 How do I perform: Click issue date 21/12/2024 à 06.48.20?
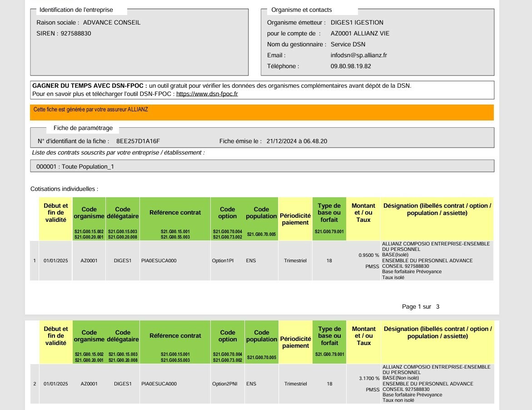297,141
